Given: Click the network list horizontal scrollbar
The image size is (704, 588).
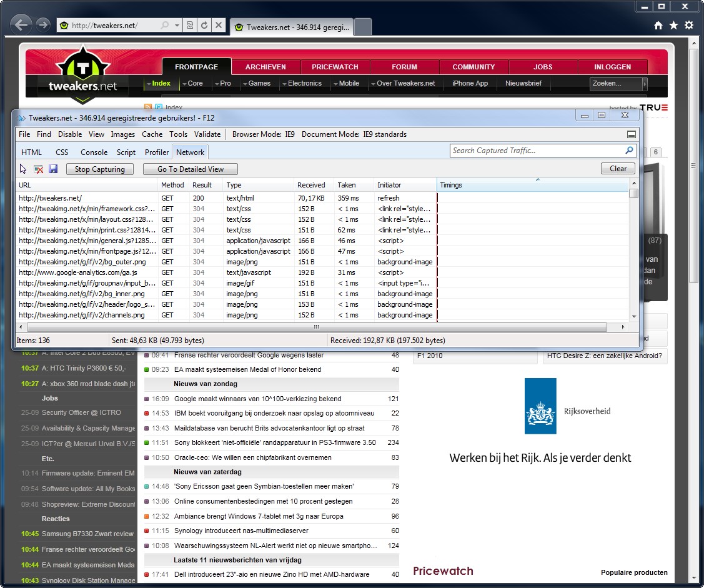Looking at the screenshot, I should (x=317, y=327).
